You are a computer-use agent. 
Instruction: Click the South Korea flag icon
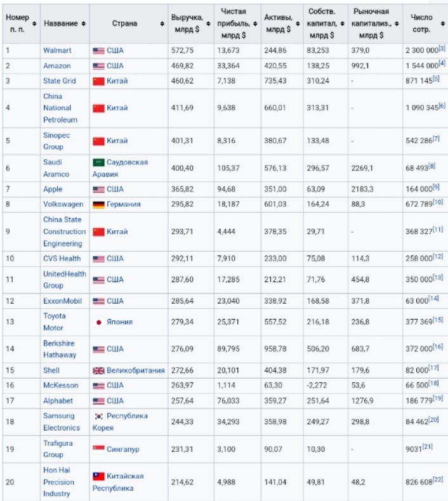point(98,416)
